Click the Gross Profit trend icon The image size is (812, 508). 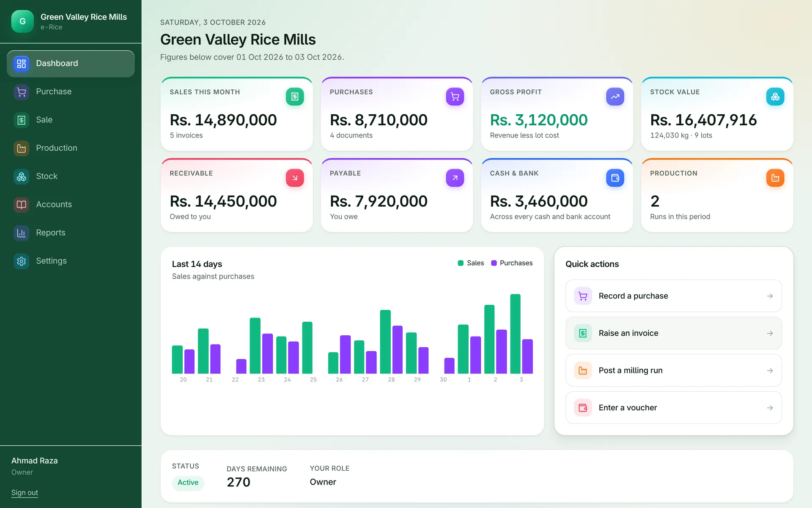pyautogui.click(x=615, y=97)
